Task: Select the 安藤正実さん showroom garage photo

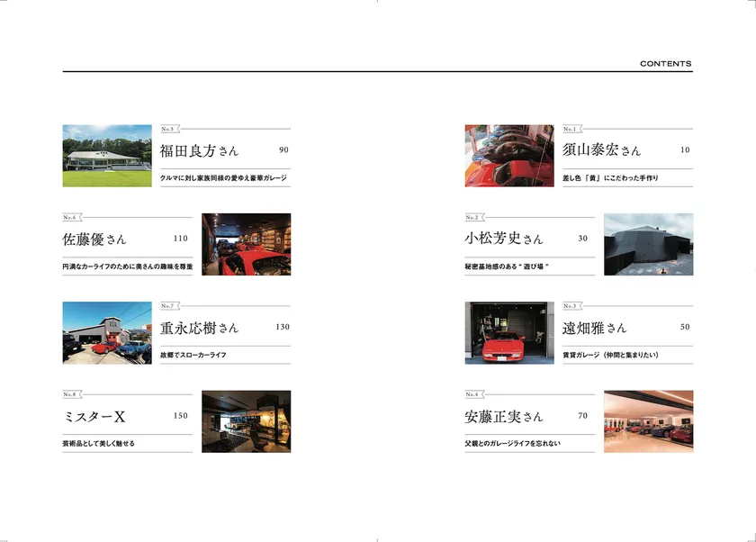Action: (x=649, y=421)
